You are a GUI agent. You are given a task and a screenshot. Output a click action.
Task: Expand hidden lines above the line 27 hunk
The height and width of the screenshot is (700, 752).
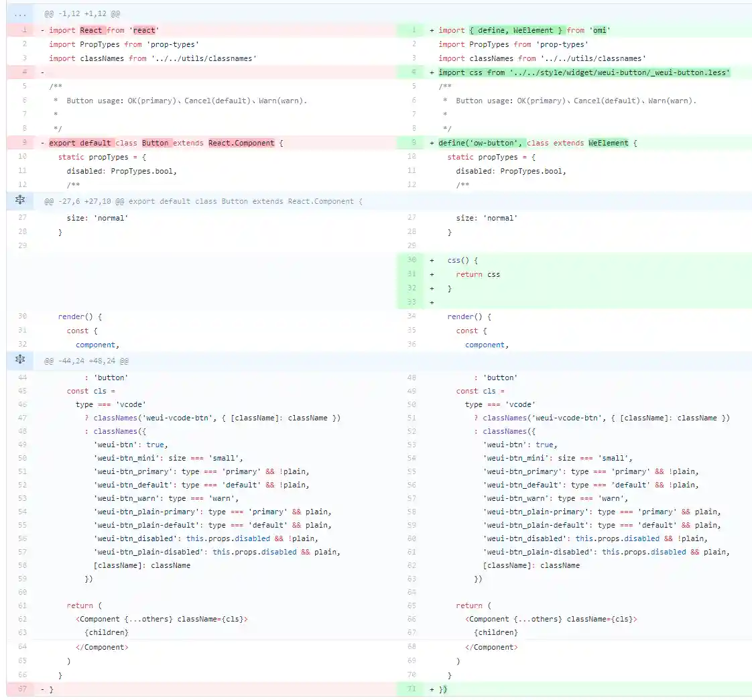(x=19, y=200)
